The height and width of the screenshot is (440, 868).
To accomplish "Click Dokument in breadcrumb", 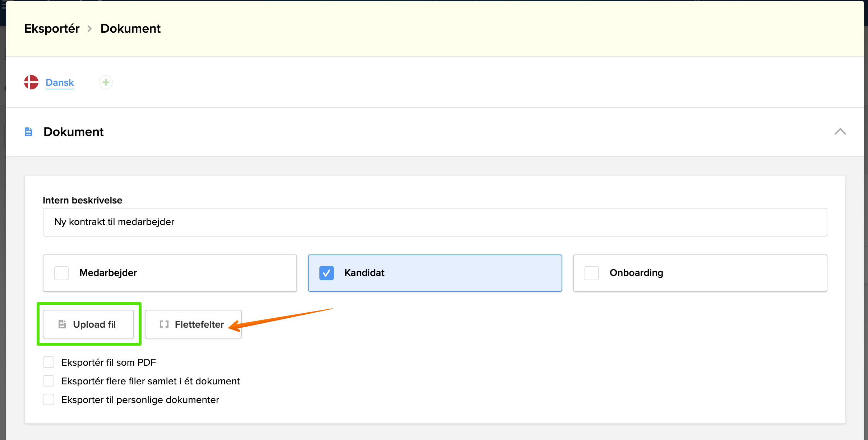I will pyautogui.click(x=130, y=29).
